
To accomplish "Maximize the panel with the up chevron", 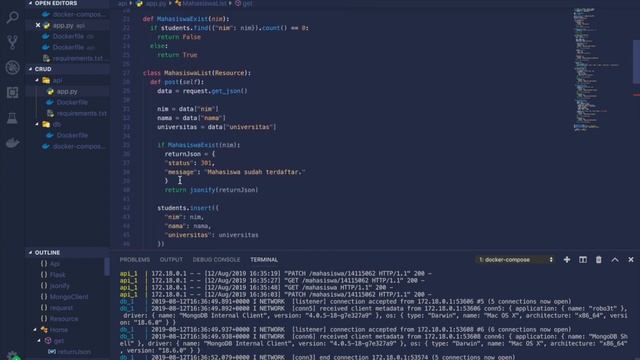I will point(615,260).
